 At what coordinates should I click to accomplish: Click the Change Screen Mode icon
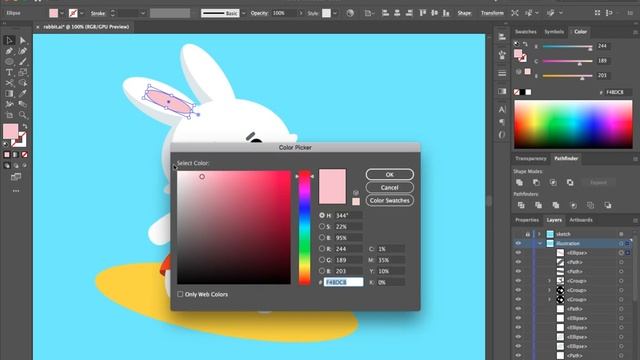point(16,177)
